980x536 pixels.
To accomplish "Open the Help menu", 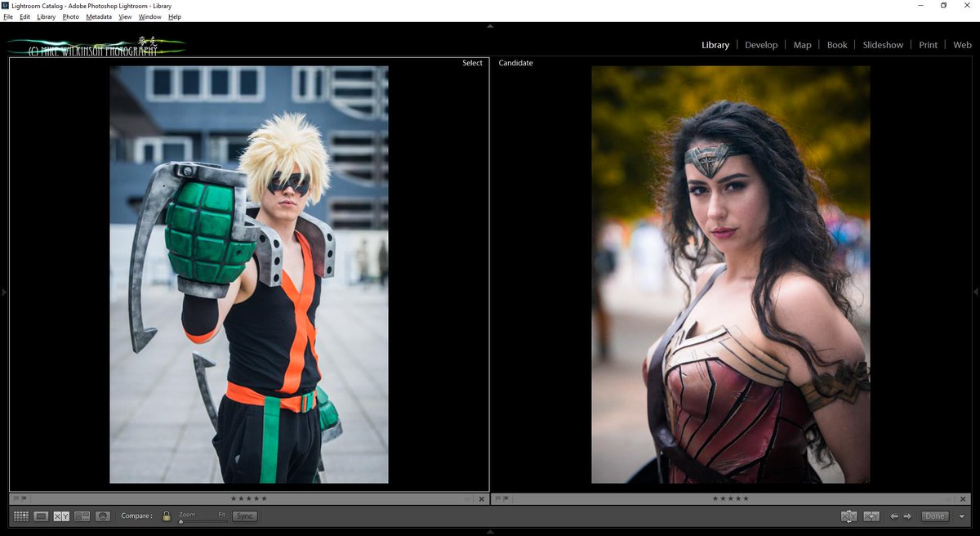I will tap(175, 16).
